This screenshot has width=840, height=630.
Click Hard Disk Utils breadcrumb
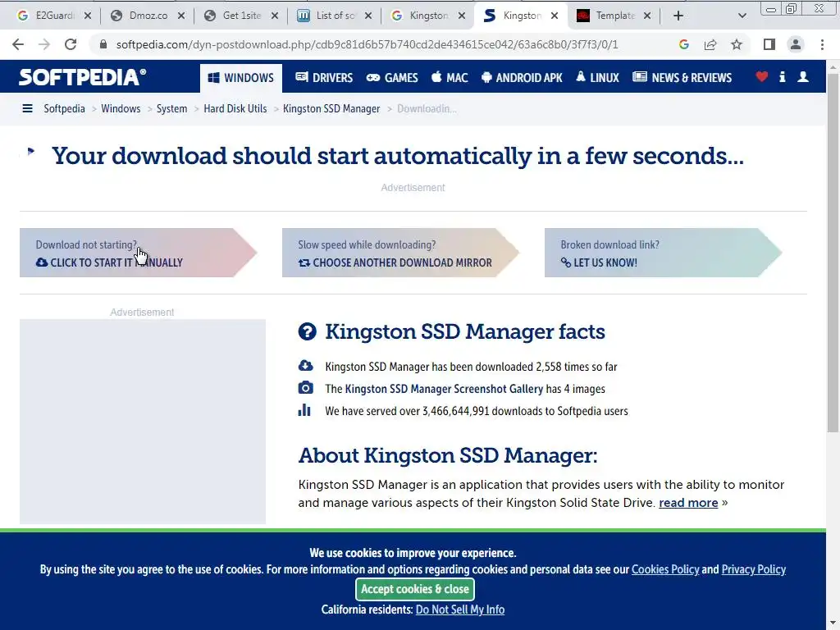(x=235, y=109)
